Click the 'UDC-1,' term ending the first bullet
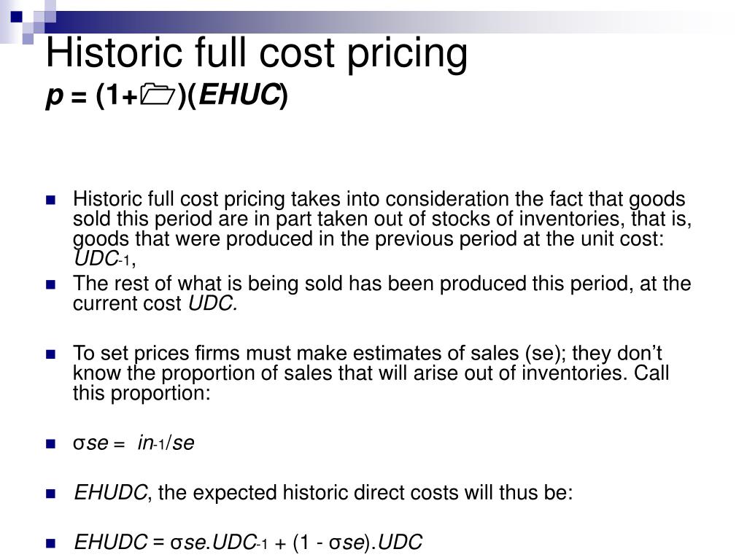The height and width of the screenshot is (560, 747). click(105, 259)
